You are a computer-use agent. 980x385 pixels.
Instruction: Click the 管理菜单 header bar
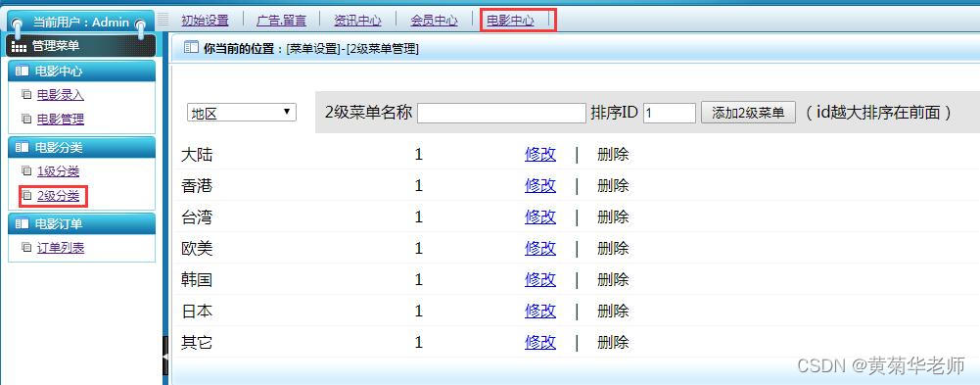tap(81, 46)
